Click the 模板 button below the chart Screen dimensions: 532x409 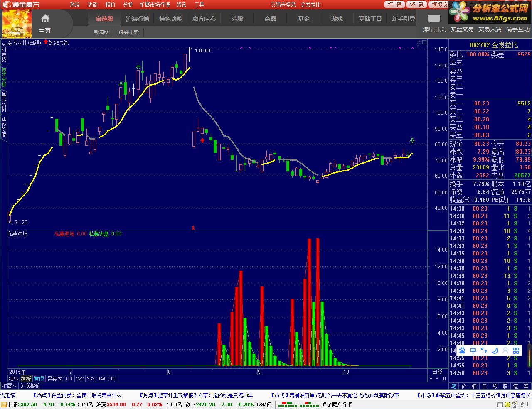tap(26, 379)
